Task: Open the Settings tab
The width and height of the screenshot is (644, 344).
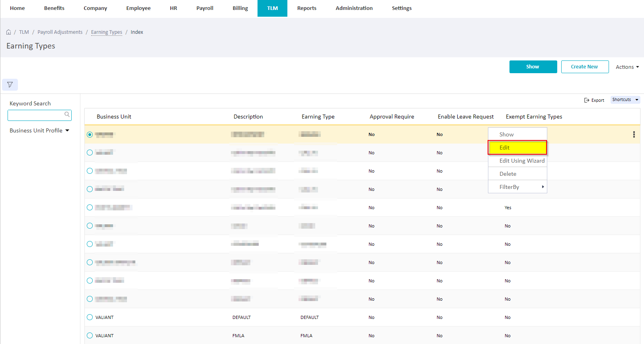Action: tap(402, 8)
